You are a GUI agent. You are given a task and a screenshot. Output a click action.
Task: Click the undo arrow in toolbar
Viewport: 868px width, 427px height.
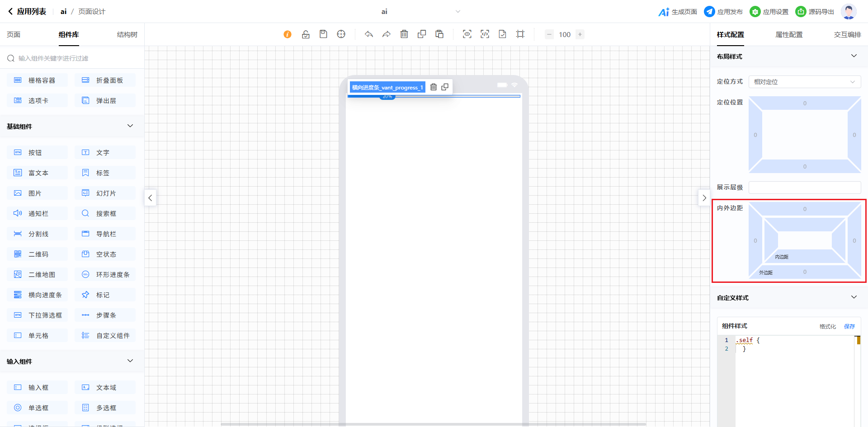pyautogui.click(x=369, y=34)
